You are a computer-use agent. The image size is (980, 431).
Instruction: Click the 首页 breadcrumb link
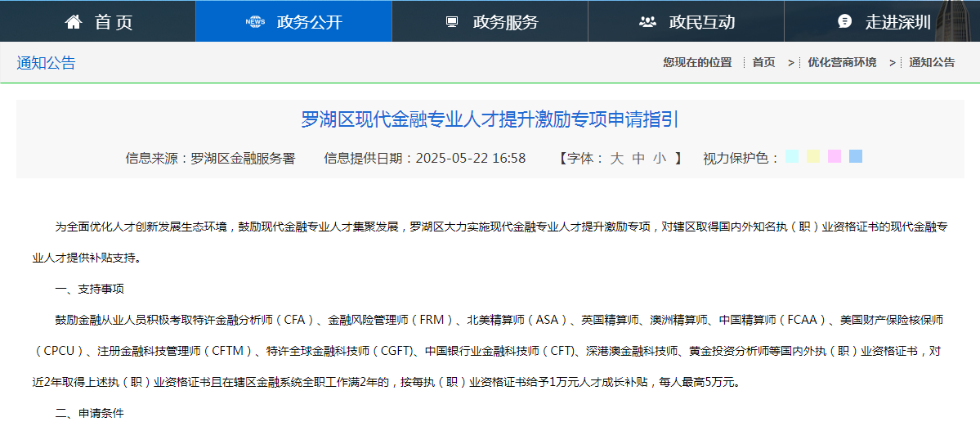pos(763,62)
